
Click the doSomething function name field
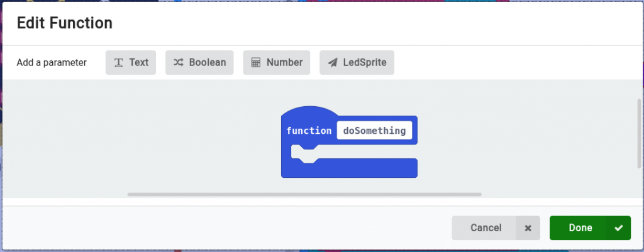point(374,131)
